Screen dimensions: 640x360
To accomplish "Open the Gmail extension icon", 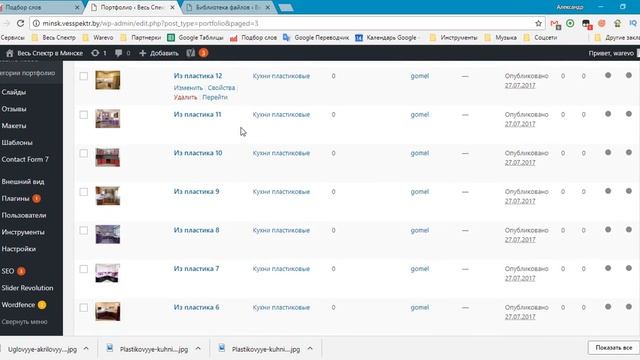I will 555,24.
